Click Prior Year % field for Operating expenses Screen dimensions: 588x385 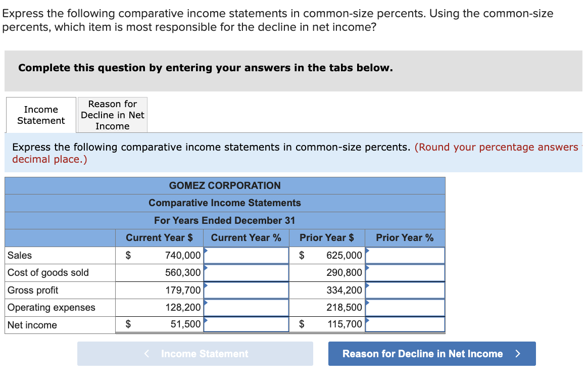pyautogui.click(x=405, y=307)
